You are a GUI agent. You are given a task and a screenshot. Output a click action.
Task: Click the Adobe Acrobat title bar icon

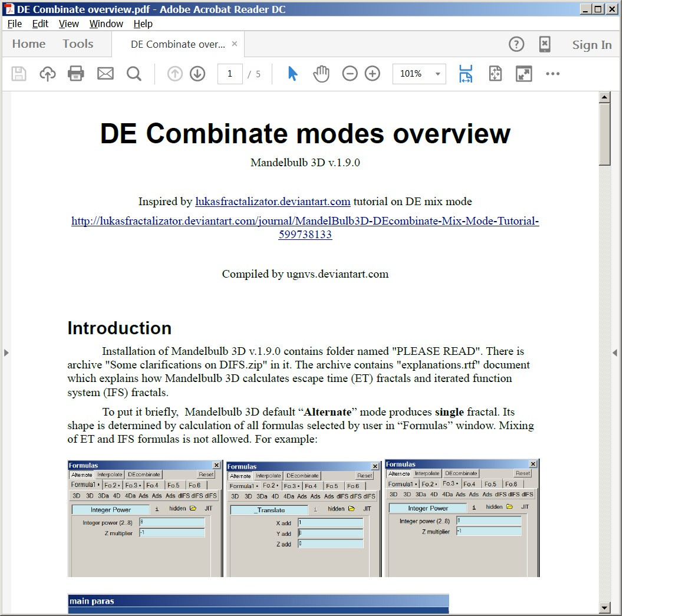pyautogui.click(x=9, y=9)
